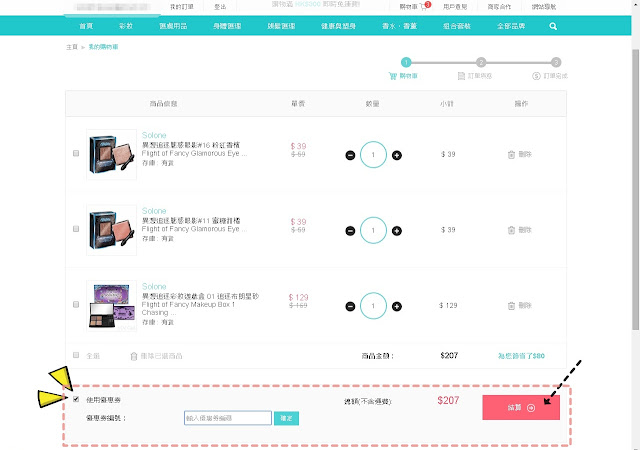Open the 全部品牌 all brands menu
640x450 pixels.
click(511, 26)
